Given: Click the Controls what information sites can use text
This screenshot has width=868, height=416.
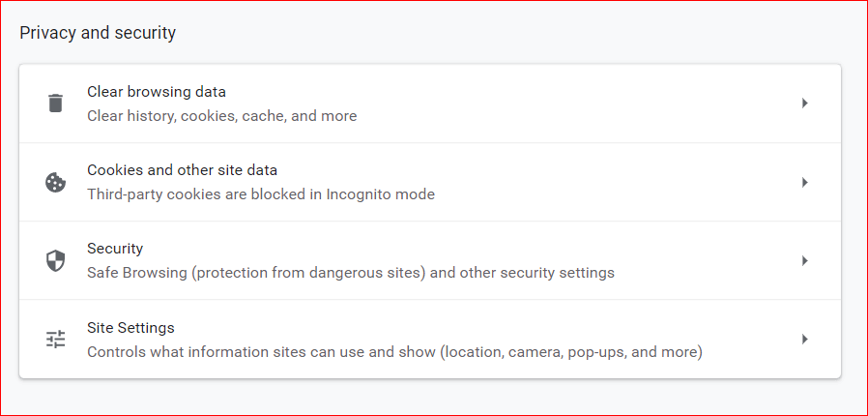Looking at the screenshot, I should tap(394, 352).
